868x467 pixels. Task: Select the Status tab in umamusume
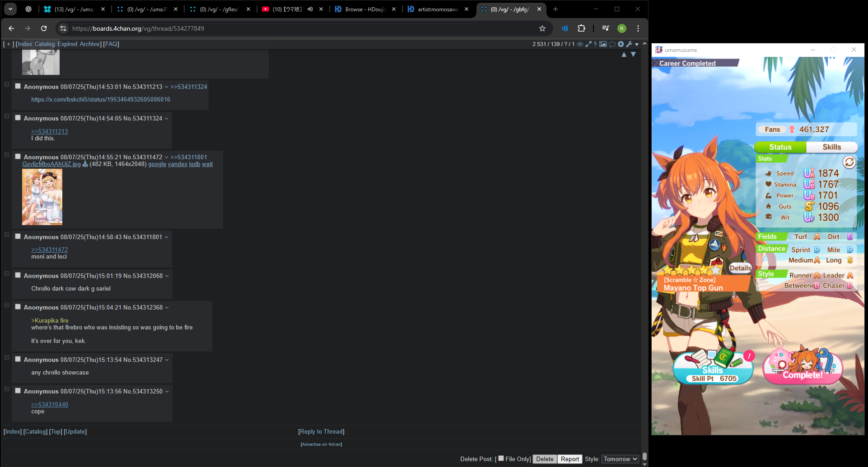(x=780, y=147)
